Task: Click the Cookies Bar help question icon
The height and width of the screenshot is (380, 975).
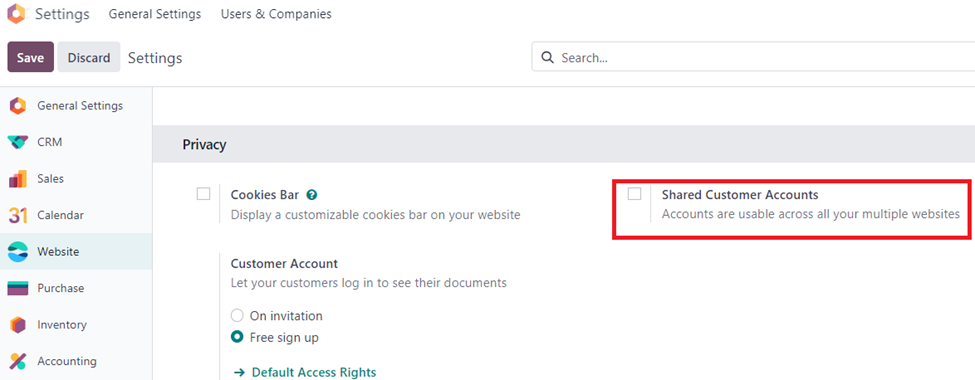Action: (312, 195)
